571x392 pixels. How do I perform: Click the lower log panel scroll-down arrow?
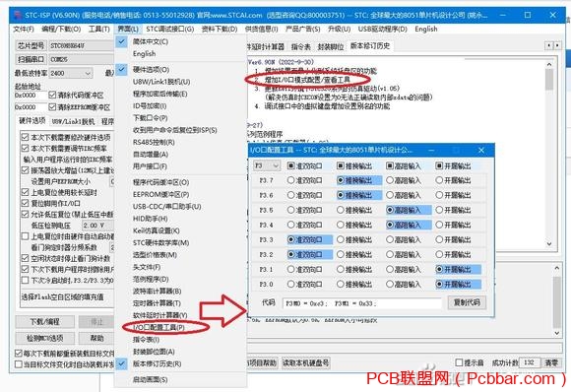pos(557,333)
